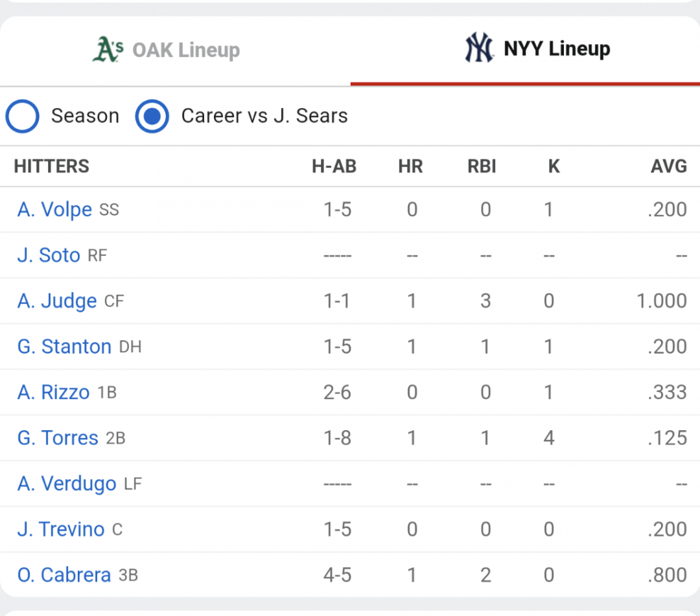
Task: Open J. Soto player profile
Action: [49, 255]
